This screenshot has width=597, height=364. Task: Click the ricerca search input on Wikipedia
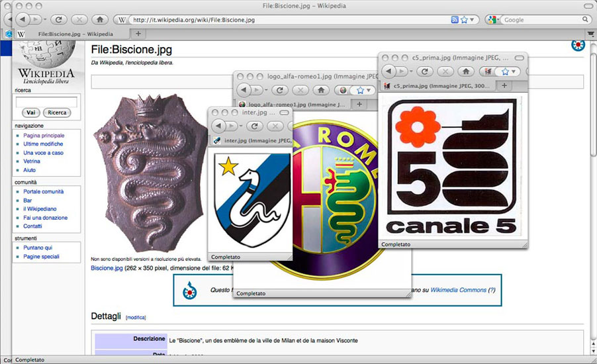[x=46, y=102]
